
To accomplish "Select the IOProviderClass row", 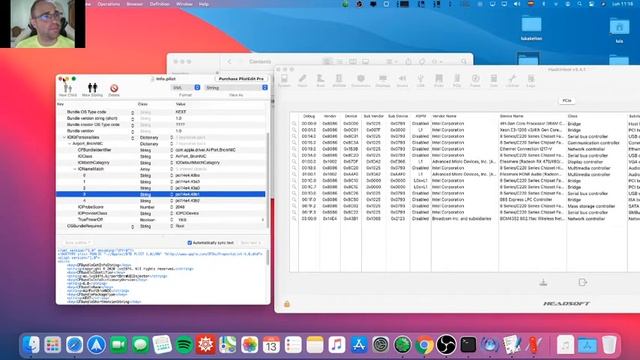I will [x=161, y=213].
